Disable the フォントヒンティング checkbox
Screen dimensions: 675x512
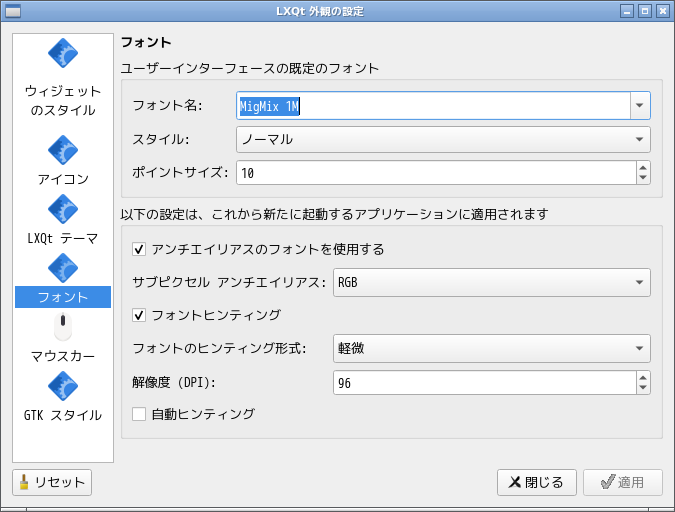coord(139,315)
